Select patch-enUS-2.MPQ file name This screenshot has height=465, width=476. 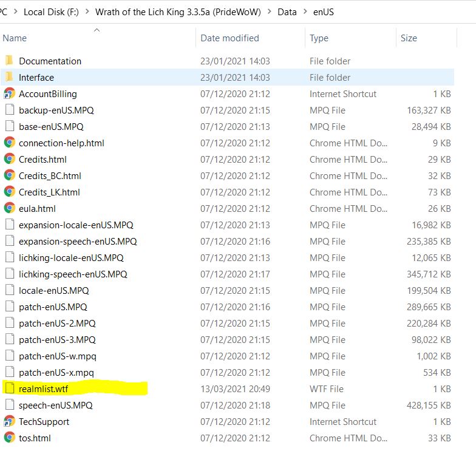[57, 323]
